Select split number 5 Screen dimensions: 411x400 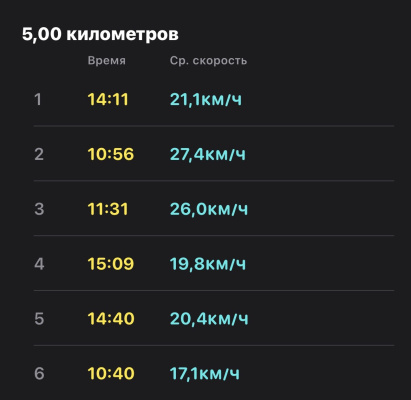click(x=39, y=319)
